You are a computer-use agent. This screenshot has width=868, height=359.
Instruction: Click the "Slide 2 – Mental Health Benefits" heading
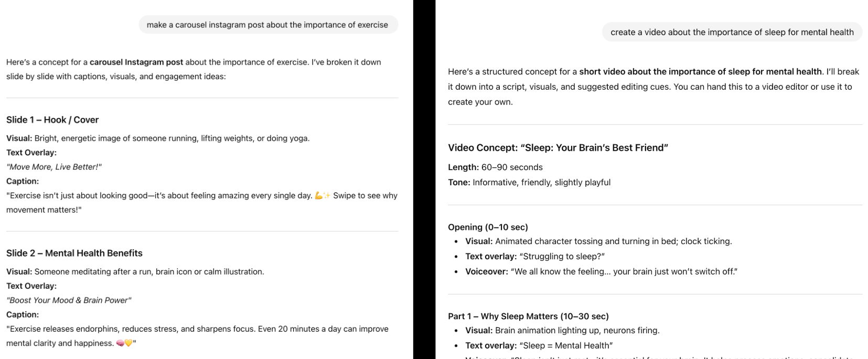pyautogui.click(x=74, y=253)
